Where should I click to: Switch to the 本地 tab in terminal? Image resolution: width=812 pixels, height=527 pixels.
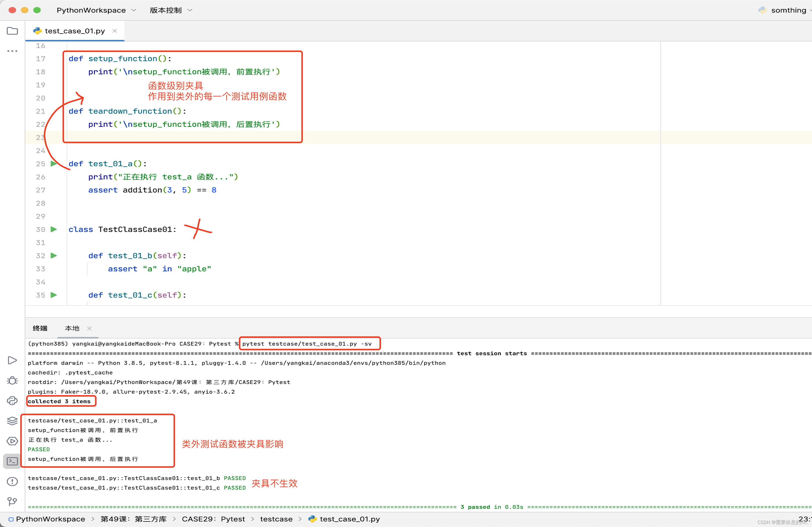tap(70, 327)
